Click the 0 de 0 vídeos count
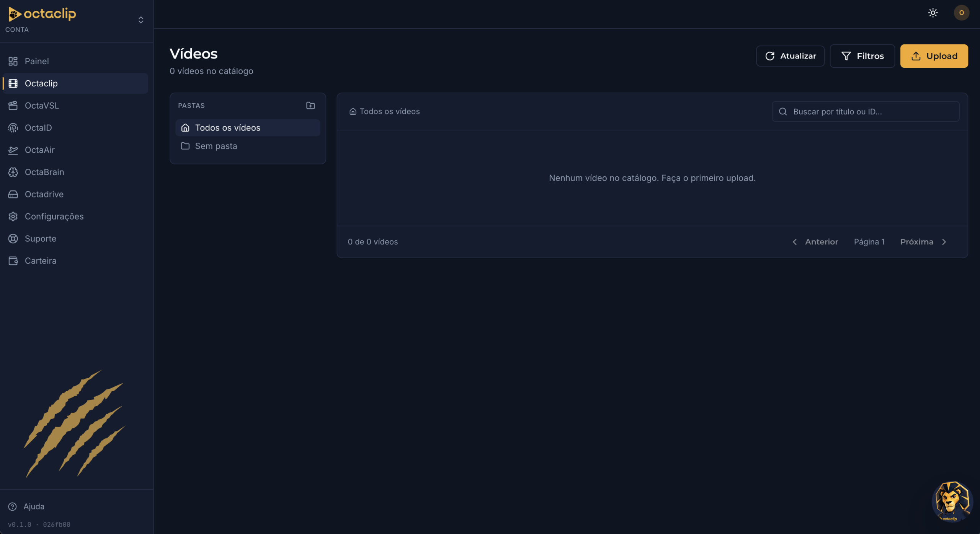The image size is (980, 534). 373,242
